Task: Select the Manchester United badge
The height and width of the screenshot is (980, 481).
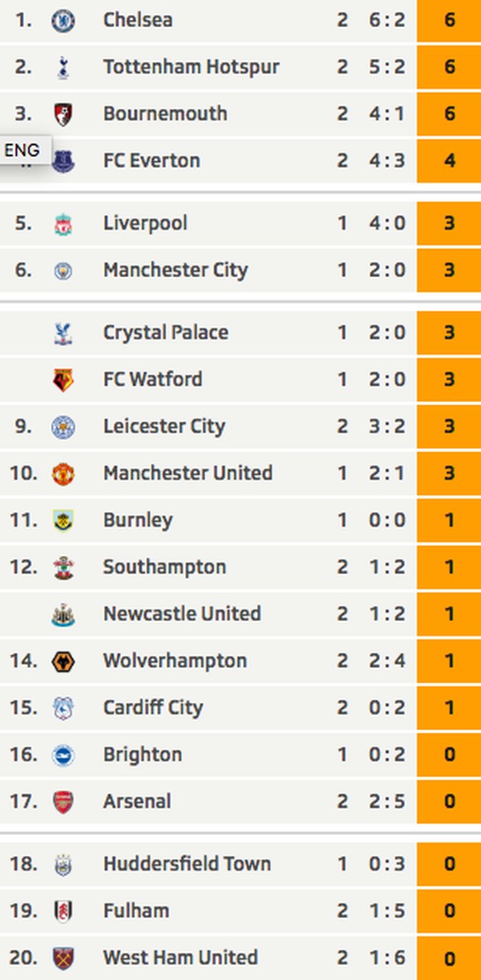Action: pyautogui.click(x=63, y=474)
